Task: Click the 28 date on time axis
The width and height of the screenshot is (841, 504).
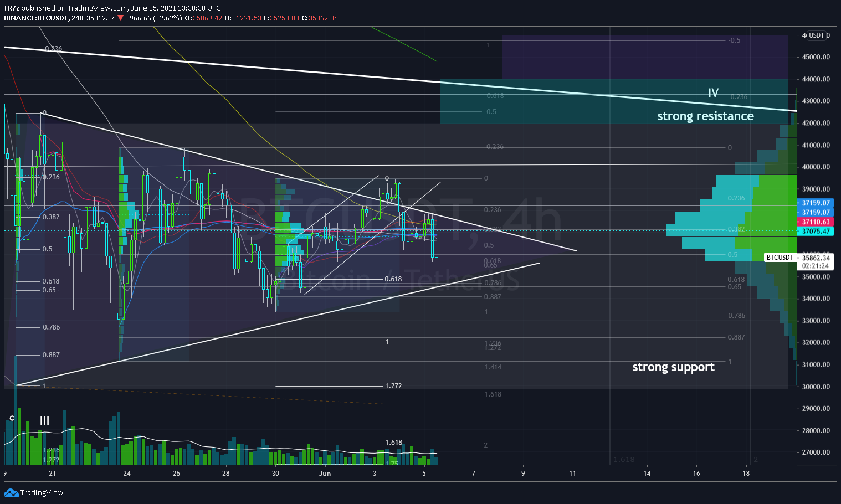Action: [226, 473]
